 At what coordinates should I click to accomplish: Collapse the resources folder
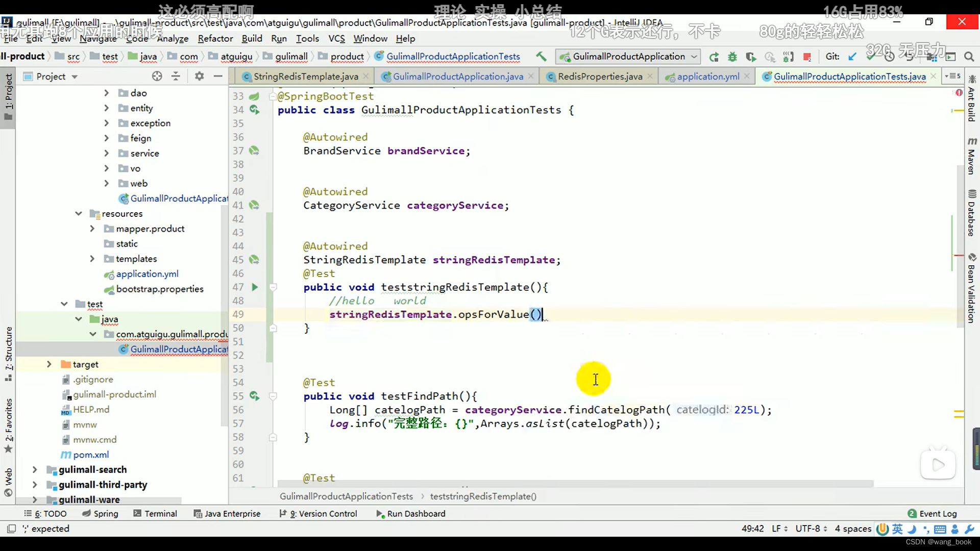click(x=78, y=213)
